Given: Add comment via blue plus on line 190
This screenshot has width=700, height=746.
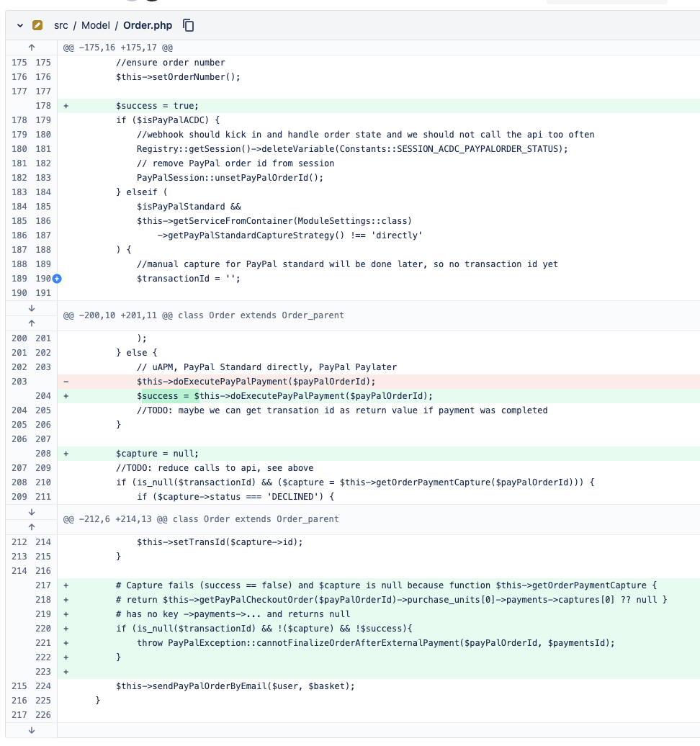Looking at the screenshot, I should click(x=56, y=279).
